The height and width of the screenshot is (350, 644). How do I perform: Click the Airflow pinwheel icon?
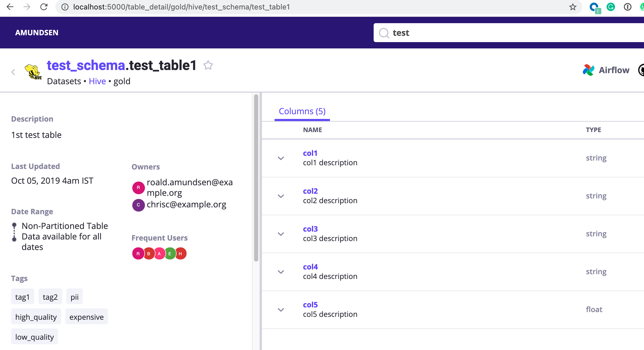[x=588, y=70]
